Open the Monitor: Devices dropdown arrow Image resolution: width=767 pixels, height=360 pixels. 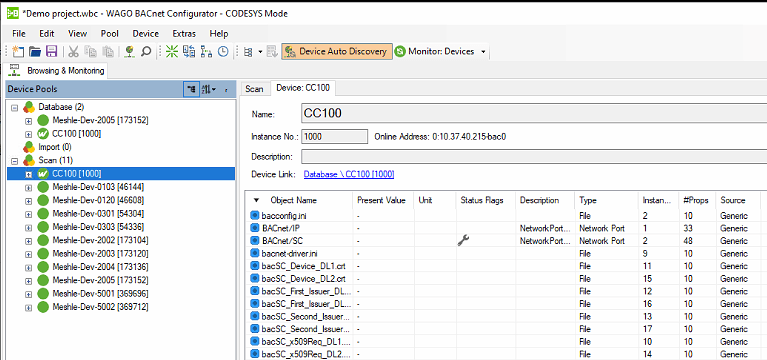tap(483, 52)
